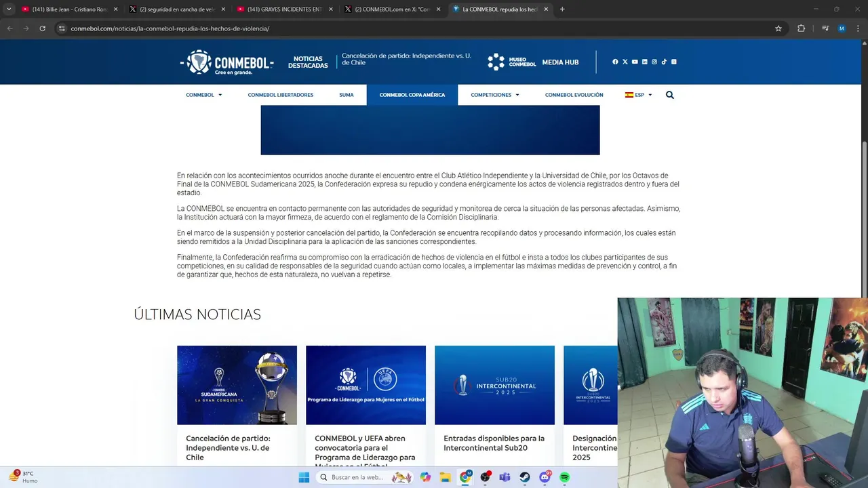Select CONMEBOL COPA AMÉRICA menu item
This screenshot has height=488, width=868.
coord(412,95)
